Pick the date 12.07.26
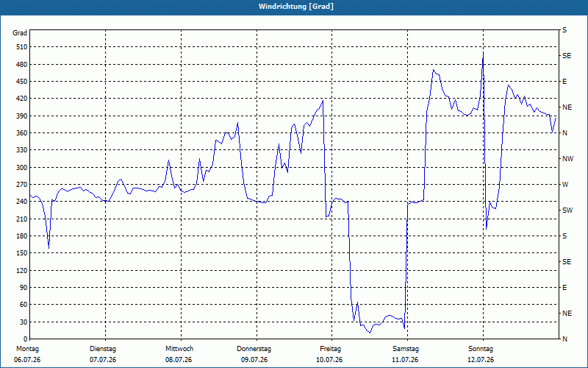 click(481, 360)
